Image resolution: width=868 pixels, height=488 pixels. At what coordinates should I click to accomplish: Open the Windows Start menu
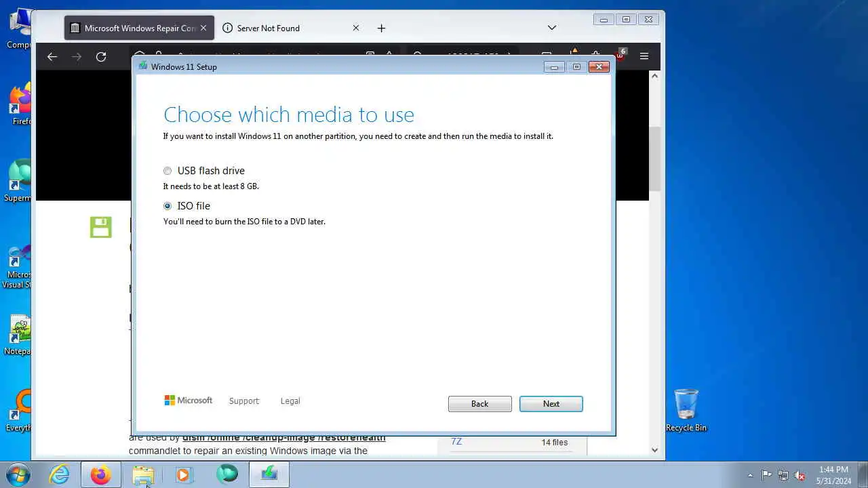coord(18,474)
